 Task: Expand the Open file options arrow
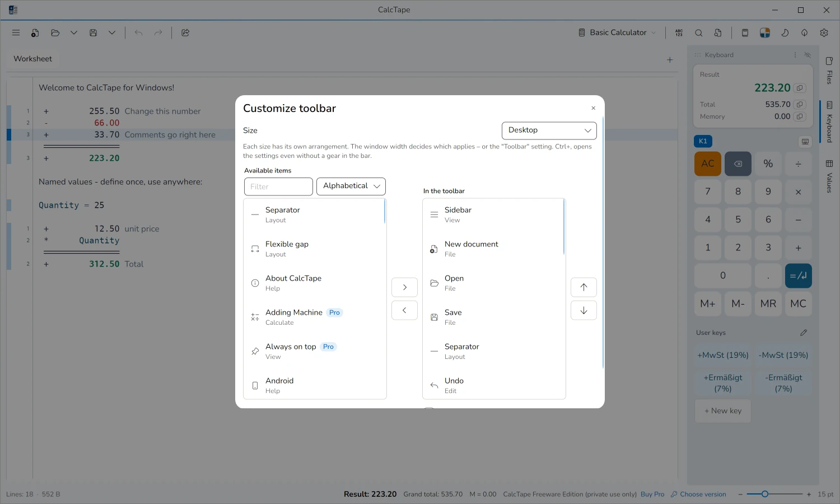point(74,32)
